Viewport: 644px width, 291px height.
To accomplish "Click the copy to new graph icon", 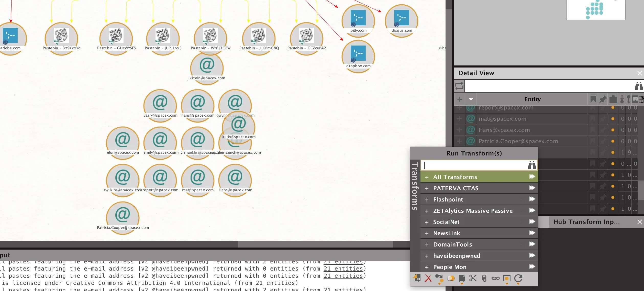I will click(417, 278).
